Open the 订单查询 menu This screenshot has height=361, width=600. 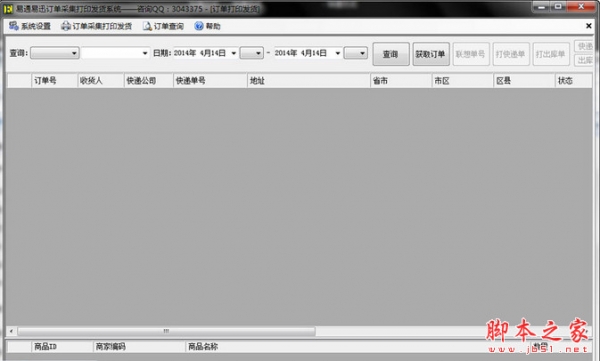(x=163, y=26)
